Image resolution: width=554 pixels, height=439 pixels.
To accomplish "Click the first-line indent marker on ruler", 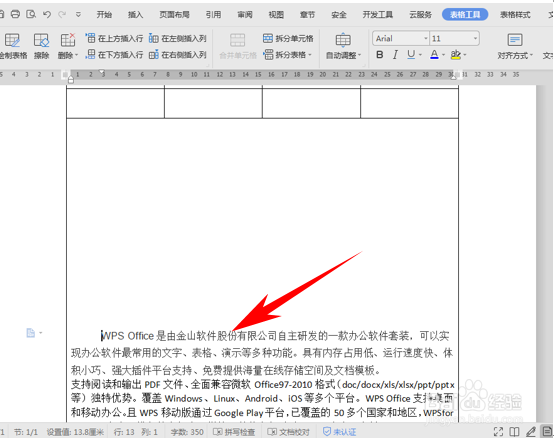I will 102,72.
